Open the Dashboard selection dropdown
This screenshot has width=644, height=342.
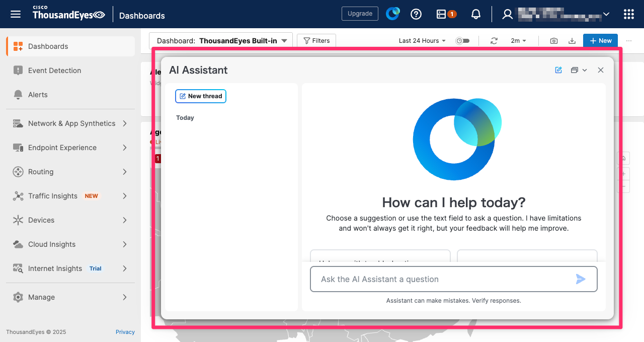tap(221, 41)
